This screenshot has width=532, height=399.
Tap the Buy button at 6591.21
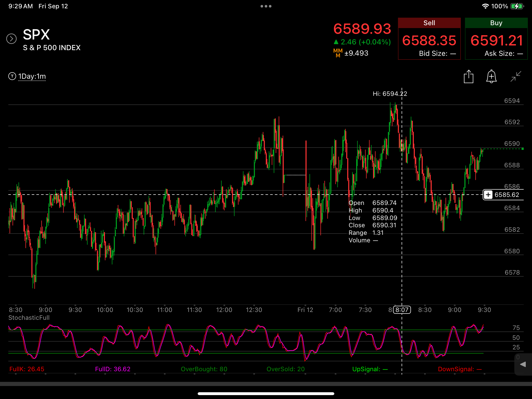496,39
